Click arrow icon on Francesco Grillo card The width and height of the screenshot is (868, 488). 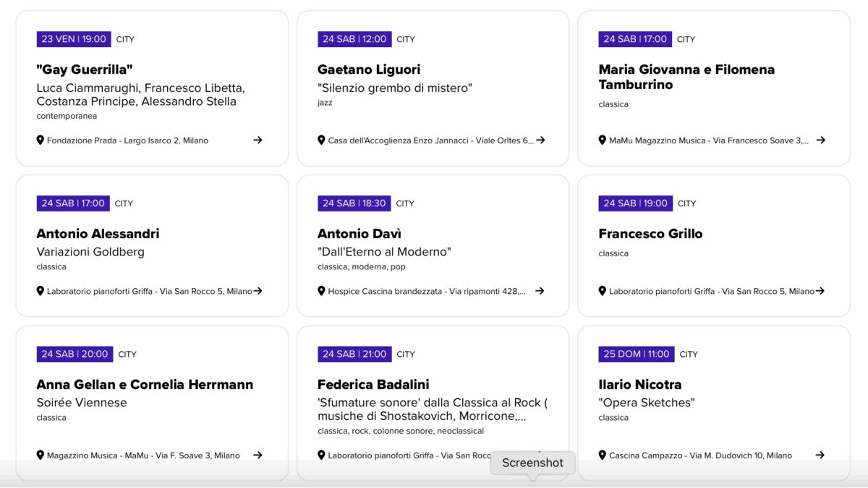(x=820, y=291)
